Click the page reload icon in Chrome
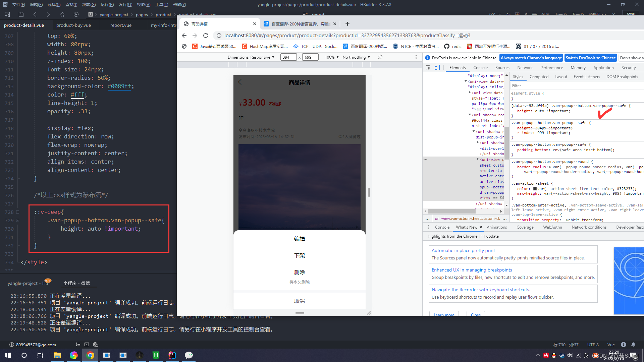The height and width of the screenshot is (362, 644). click(206, 36)
